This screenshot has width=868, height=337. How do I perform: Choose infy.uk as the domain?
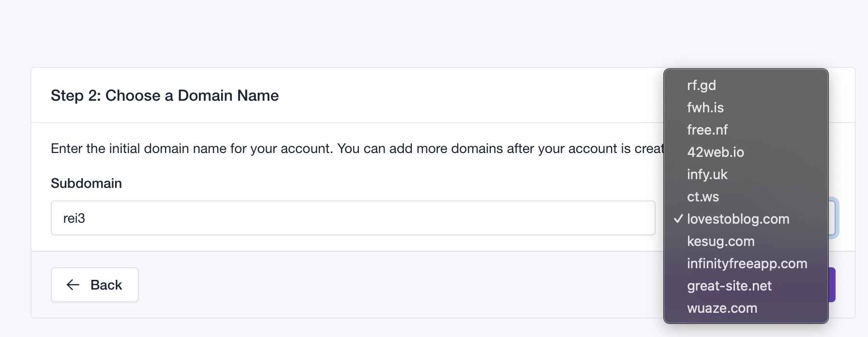point(707,174)
